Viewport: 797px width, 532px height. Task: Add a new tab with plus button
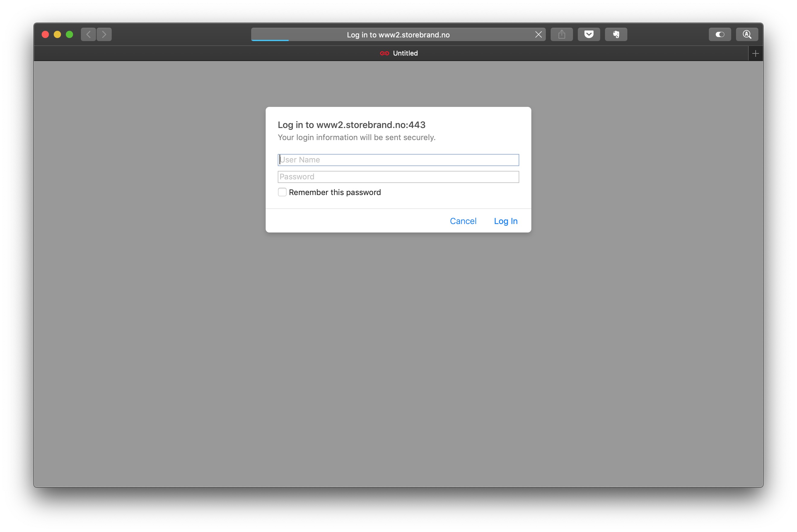755,53
